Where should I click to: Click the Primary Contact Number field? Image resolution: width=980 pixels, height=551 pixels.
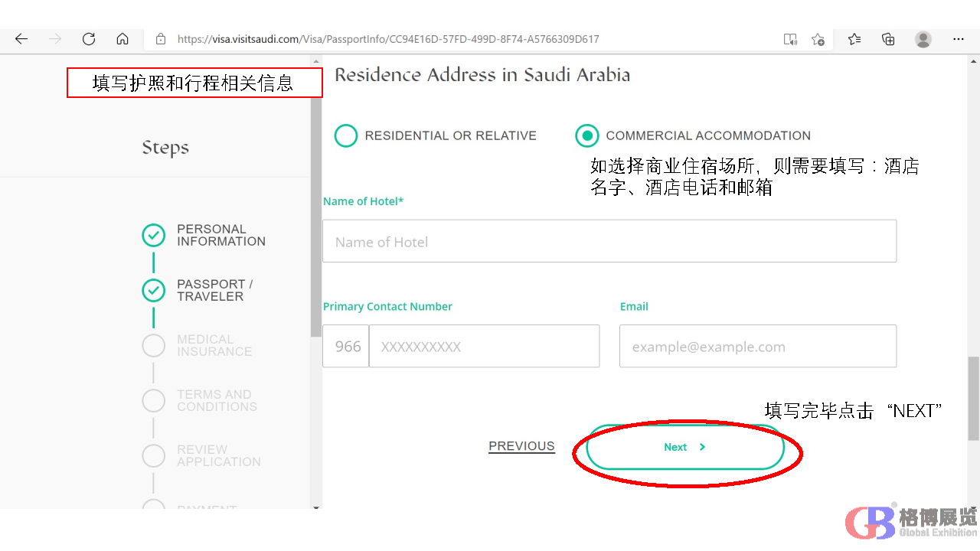[484, 347]
